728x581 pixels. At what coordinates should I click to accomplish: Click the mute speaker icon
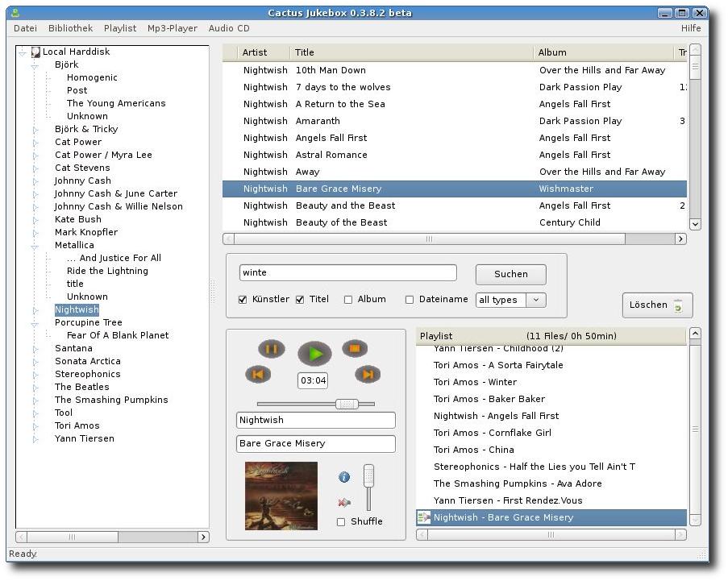tap(344, 503)
